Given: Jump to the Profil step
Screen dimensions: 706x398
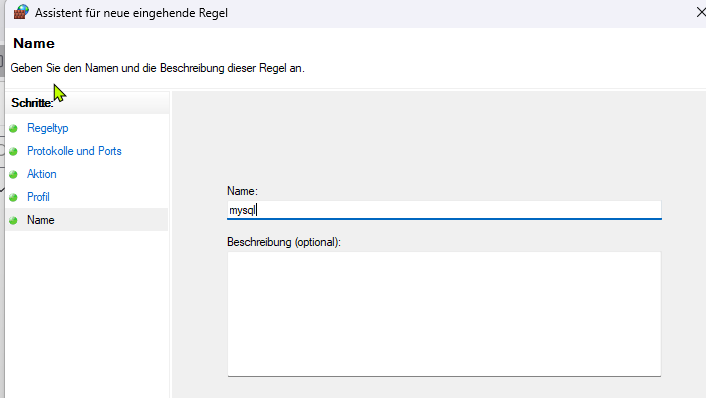Looking at the screenshot, I should click(x=38, y=197).
